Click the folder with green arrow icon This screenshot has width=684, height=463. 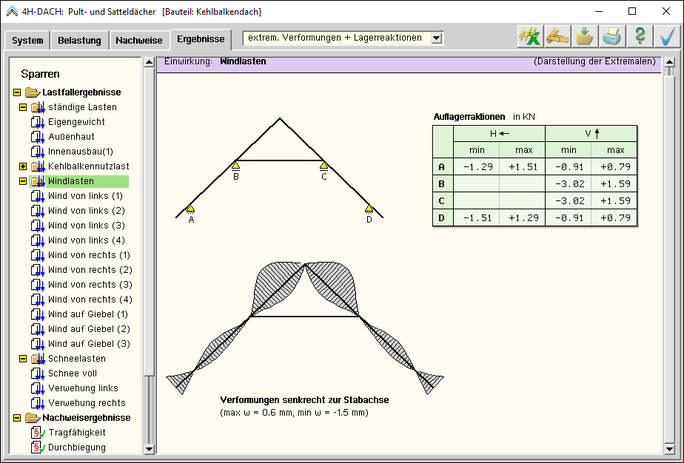click(585, 37)
